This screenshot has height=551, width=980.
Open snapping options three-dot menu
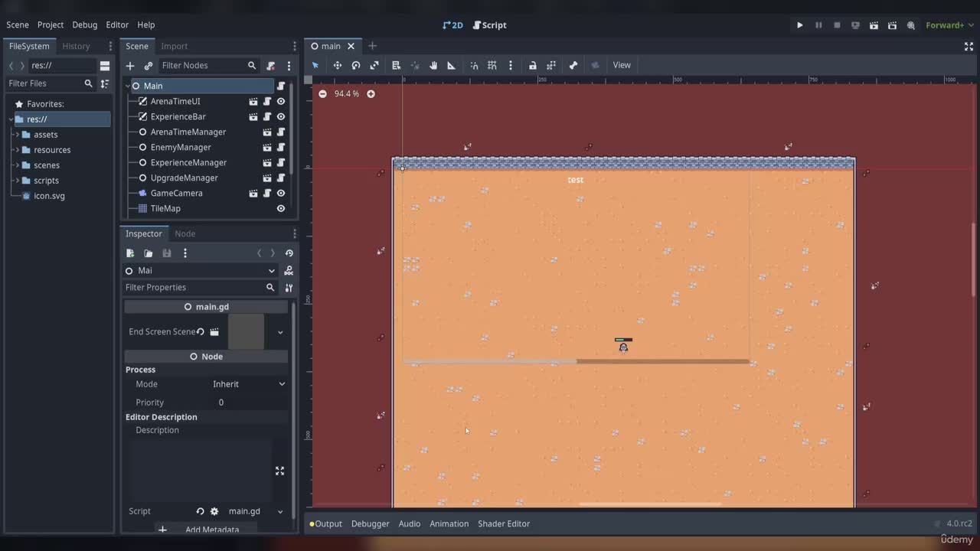pos(511,65)
